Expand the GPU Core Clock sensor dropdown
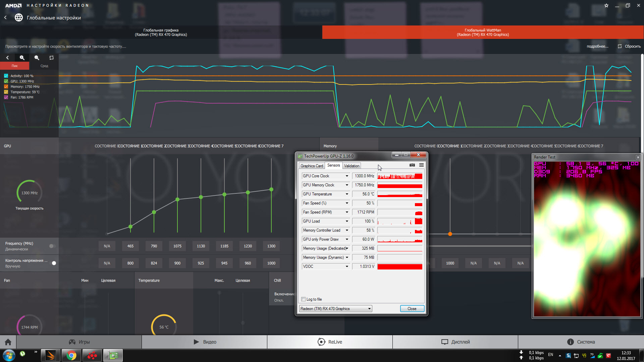Screen dimensions: 644x362 coord(347,176)
